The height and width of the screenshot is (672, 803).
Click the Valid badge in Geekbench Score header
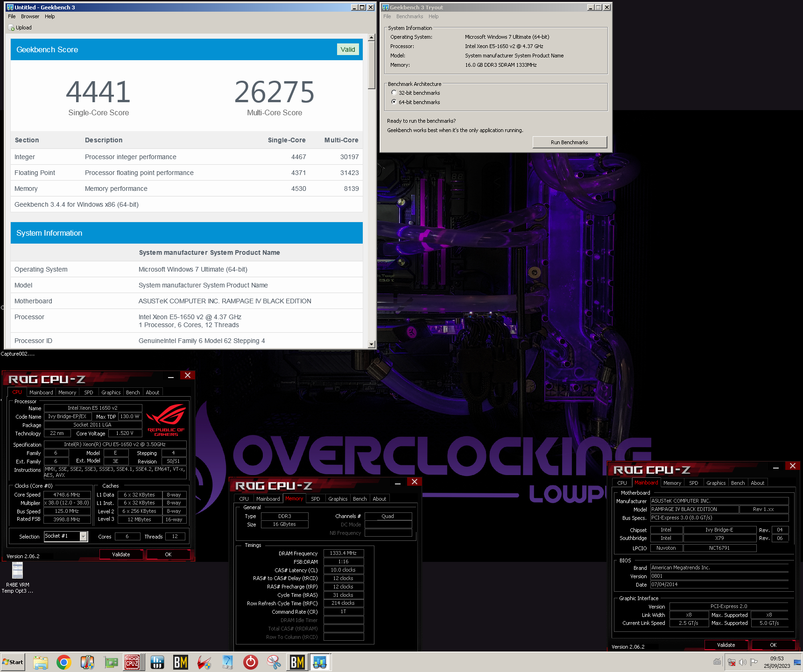[348, 49]
